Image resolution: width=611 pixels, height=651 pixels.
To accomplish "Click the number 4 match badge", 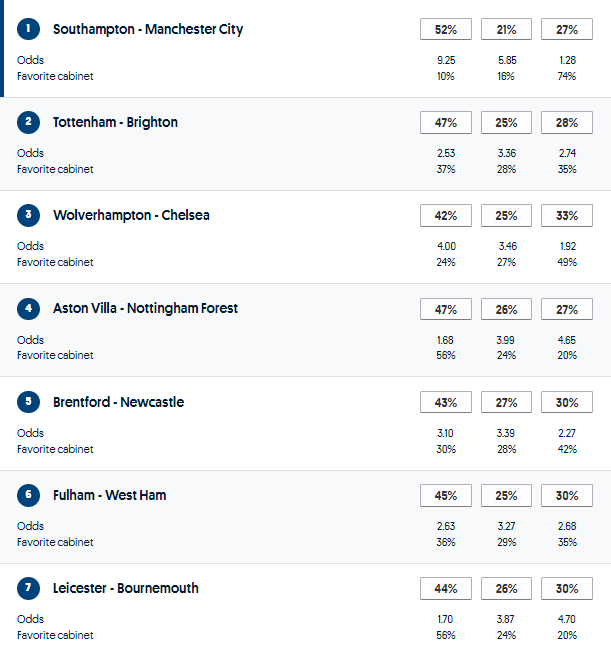I will [28, 308].
